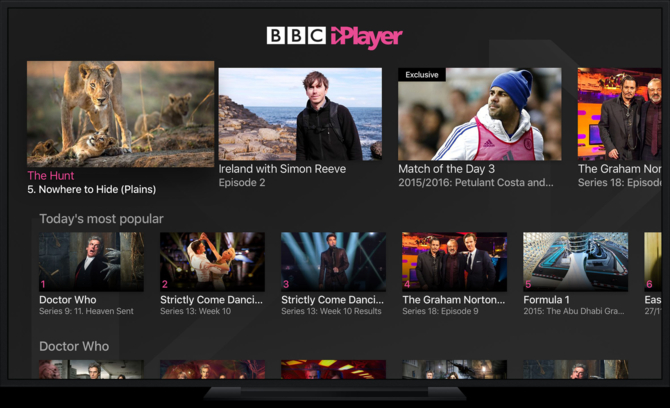Open Doctor Who number 1 thumbnail

pyautogui.click(x=91, y=262)
